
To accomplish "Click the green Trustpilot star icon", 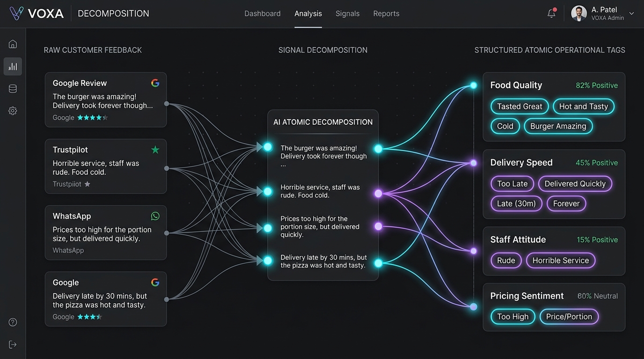I will tap(155, 150).
